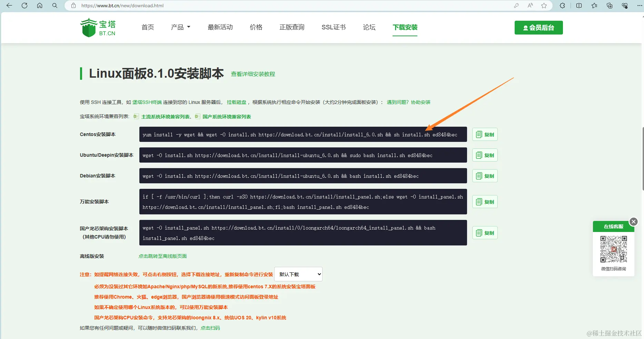Image resolution: width=644 pixels, height=339 pixels.
Task: Select the 下载安装 navigation tab
Action: click(x=405, y=27)
